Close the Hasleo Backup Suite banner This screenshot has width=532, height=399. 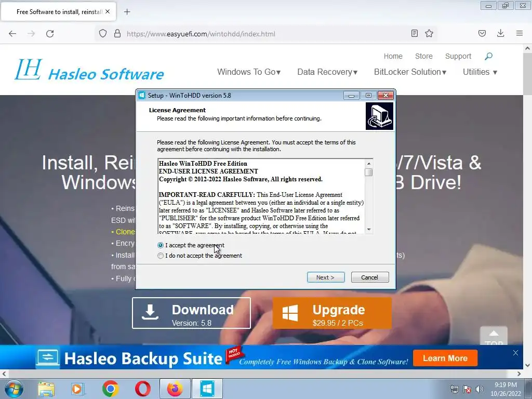point(515,353)
